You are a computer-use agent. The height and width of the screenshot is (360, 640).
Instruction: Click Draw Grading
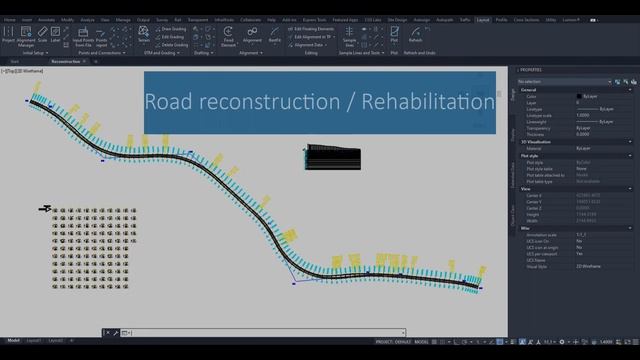coord(171,29)
